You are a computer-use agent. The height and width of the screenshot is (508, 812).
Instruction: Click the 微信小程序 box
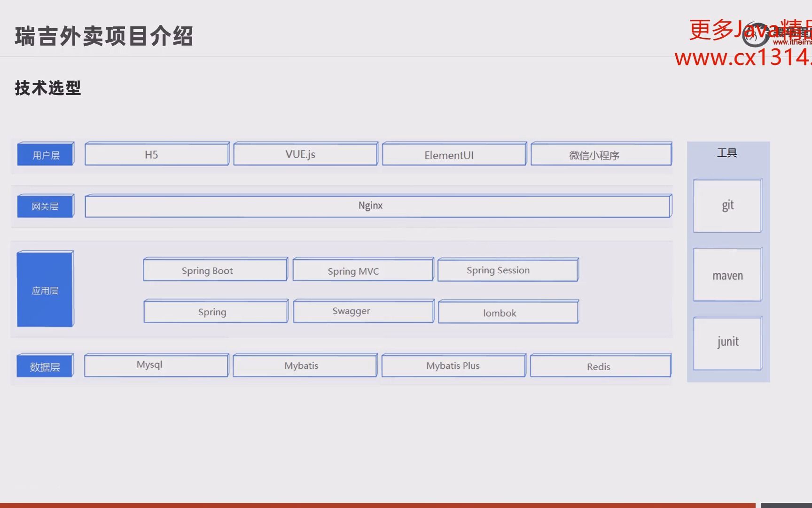click(x=601, y=154)
